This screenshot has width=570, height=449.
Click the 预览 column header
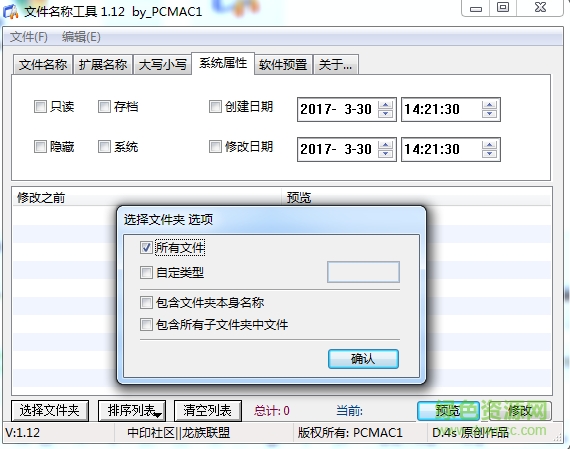click(x=417, y=198)
